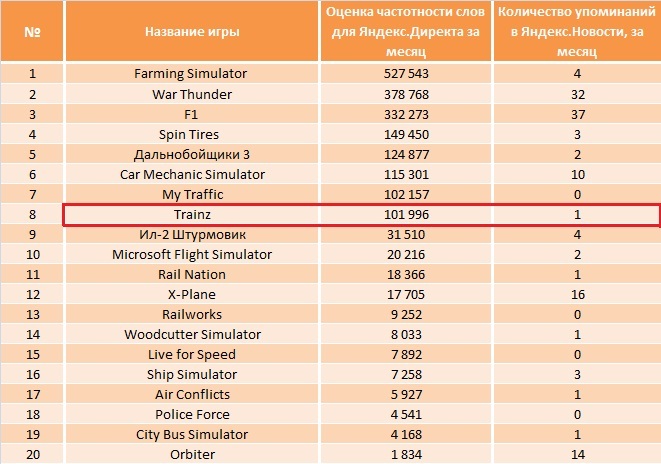Click the Microsoft Flight Simulator cell
661x464 pixels.
tap(192, 255)
